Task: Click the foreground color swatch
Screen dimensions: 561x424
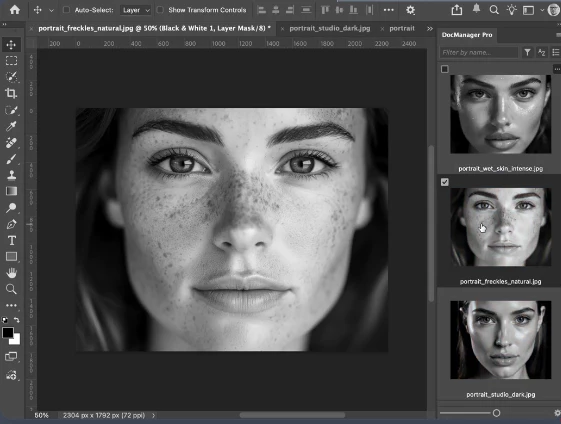Action: tap(8, 332)
